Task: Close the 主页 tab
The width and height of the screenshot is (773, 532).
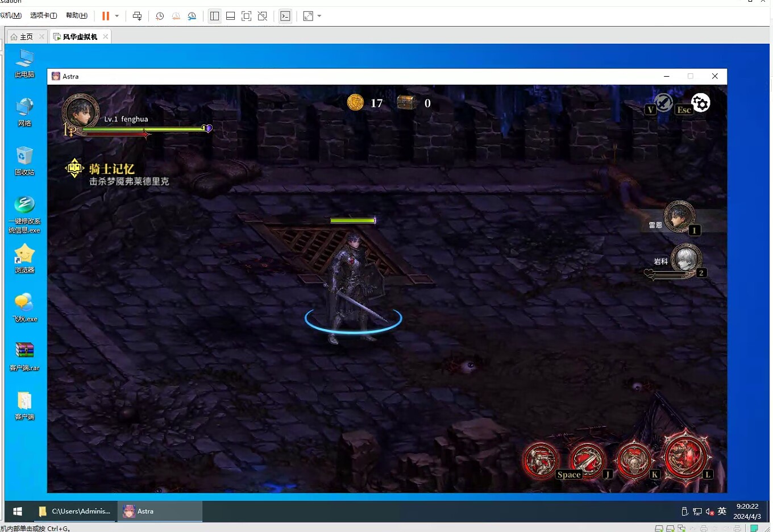Action: click(x=41, y=36)
